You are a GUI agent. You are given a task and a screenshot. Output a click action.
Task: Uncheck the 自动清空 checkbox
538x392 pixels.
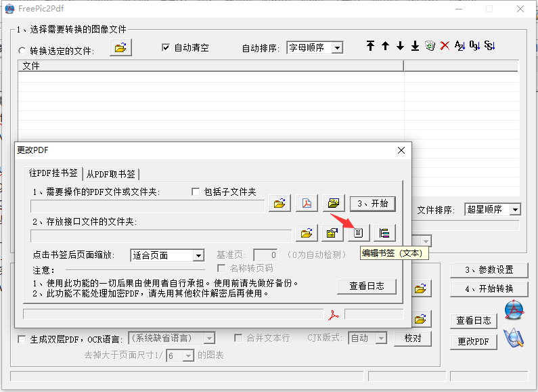pos(166,47)
